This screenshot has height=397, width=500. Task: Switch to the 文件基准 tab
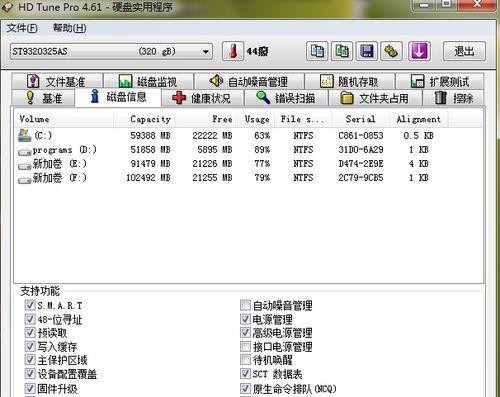pos(57,81)
